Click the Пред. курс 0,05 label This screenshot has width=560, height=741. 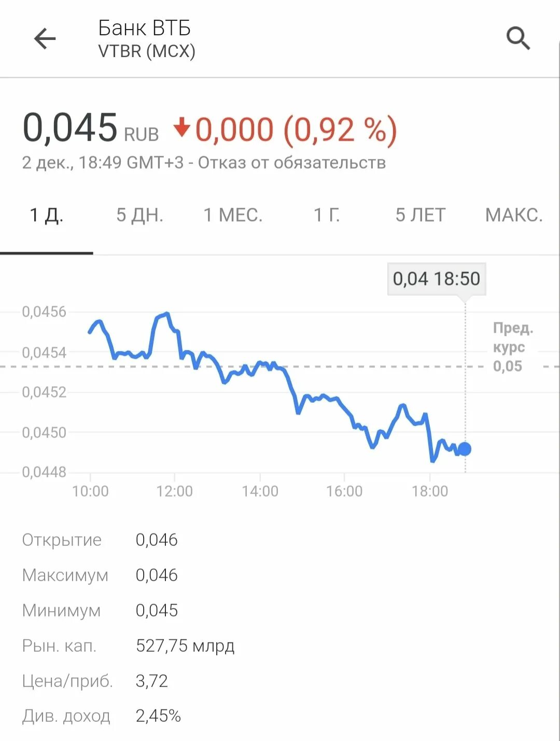pos(513,347)
